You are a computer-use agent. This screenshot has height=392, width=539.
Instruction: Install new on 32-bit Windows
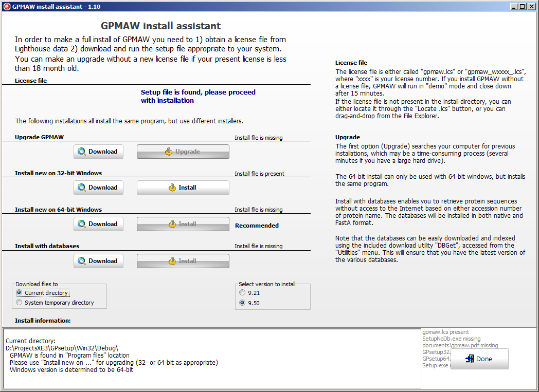[x=183, y=188]
